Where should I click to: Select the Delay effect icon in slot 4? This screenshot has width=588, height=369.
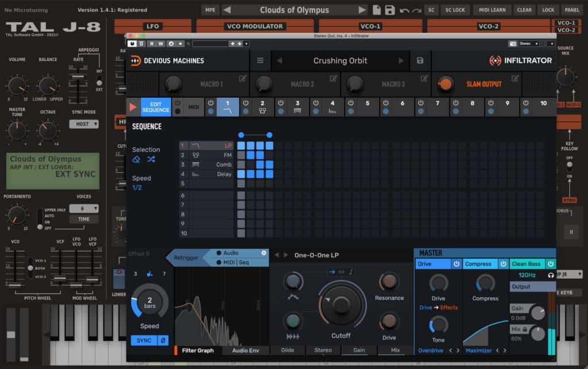click(196, 174)
